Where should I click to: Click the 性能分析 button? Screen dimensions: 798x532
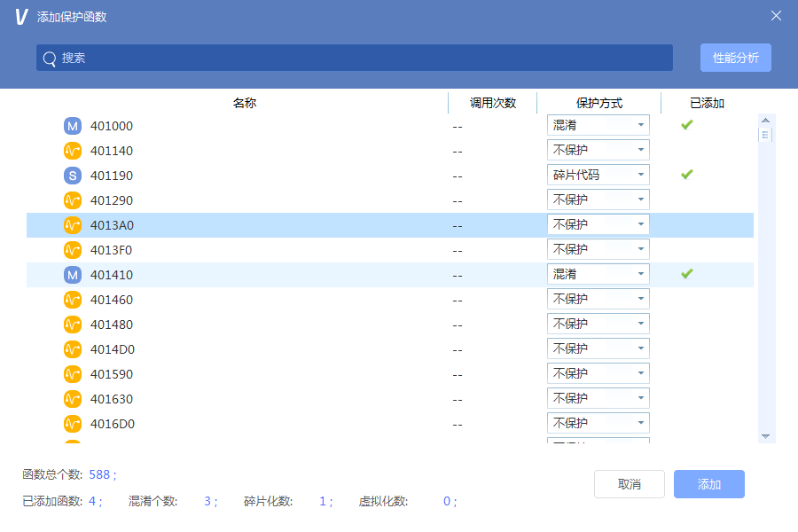[x=735, y=58]
